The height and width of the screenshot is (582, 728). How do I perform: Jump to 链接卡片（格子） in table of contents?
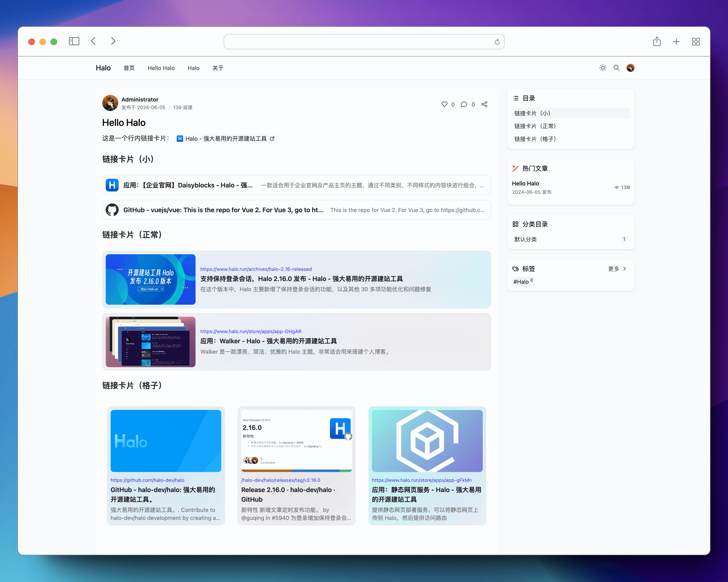pos(535,139)
